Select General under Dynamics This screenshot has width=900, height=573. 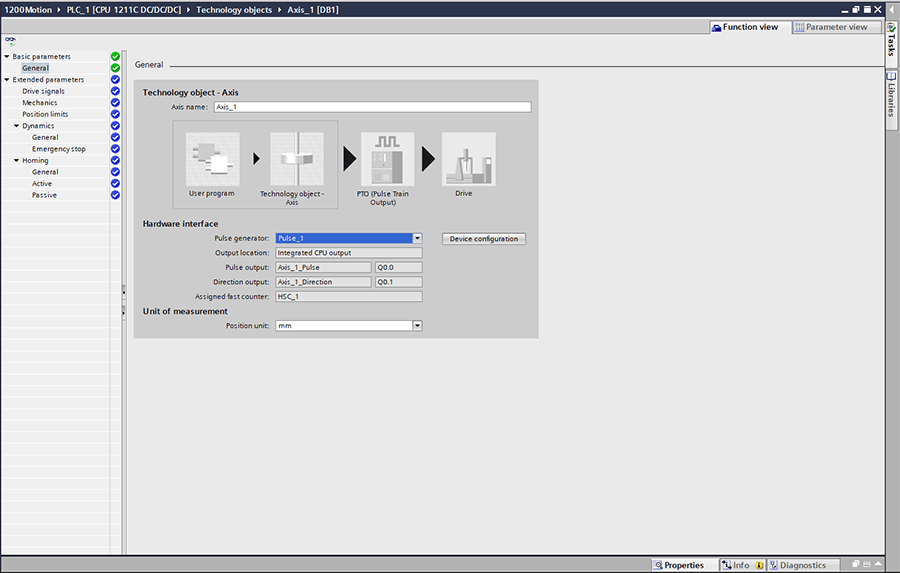point(45,137)
